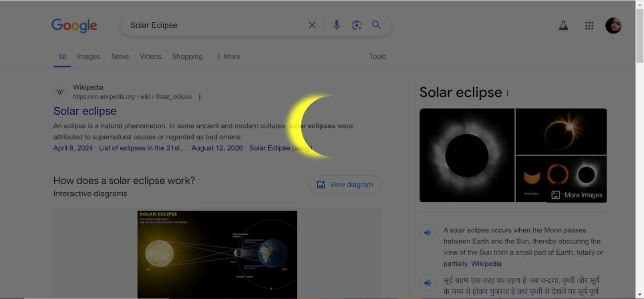Viewport: 644px width, 299px height.
Task: Open Google Lens image search
Action: 357,25
